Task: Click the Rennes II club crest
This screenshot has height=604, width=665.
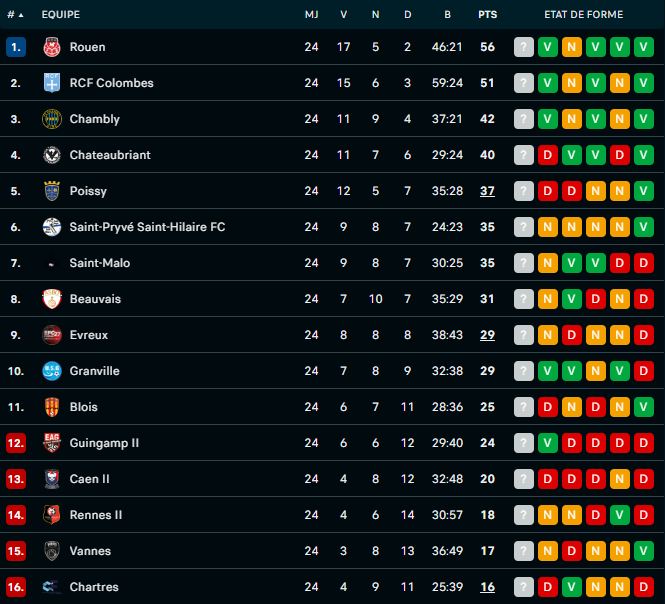Action: (52, 515)
